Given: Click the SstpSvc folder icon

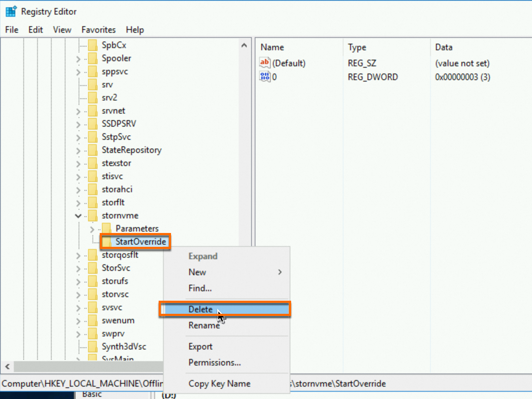Looking at the screenshot, I should click(x=93, y=137).
